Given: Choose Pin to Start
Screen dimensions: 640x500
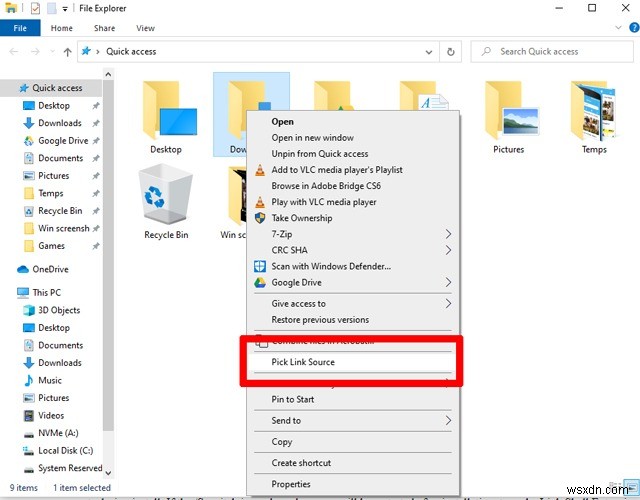Looking at the screenshot, I should (x=353, y=399).
